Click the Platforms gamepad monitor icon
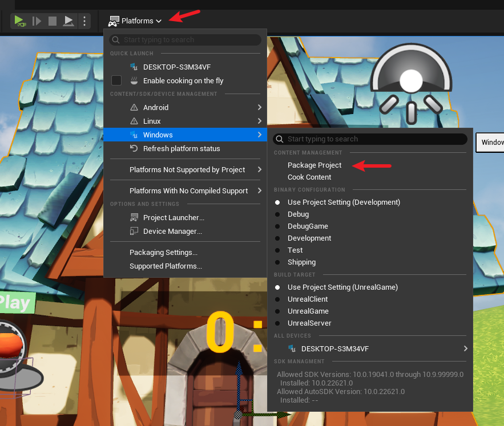This screenshot has height=426, width=504. coord(114,21)
